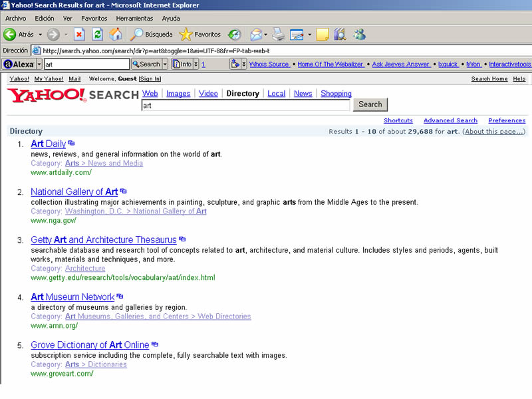Image resolution: width=532 pixels, height=399 pixels.
Task: Expand the related-links chevron dropdown
Action: click(243, 64)
